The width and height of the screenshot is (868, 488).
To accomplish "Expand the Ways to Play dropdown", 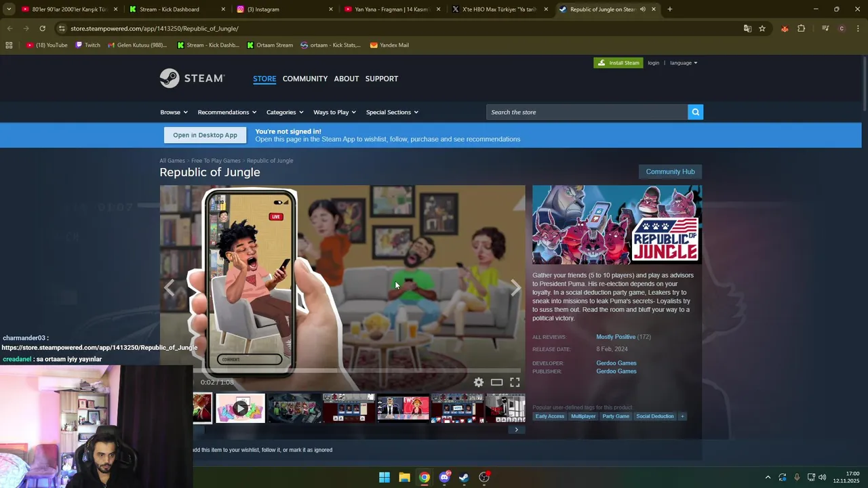I will [x=335, y=112].
